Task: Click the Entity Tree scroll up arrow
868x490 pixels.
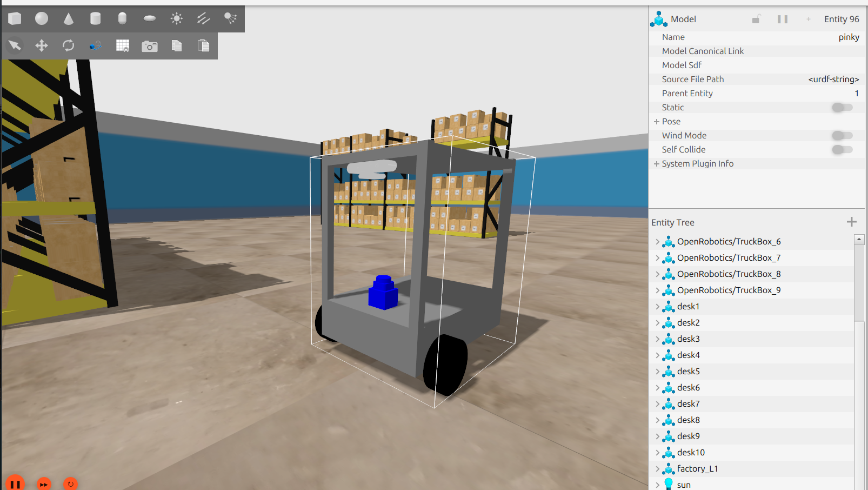Action: click(859, 239)
